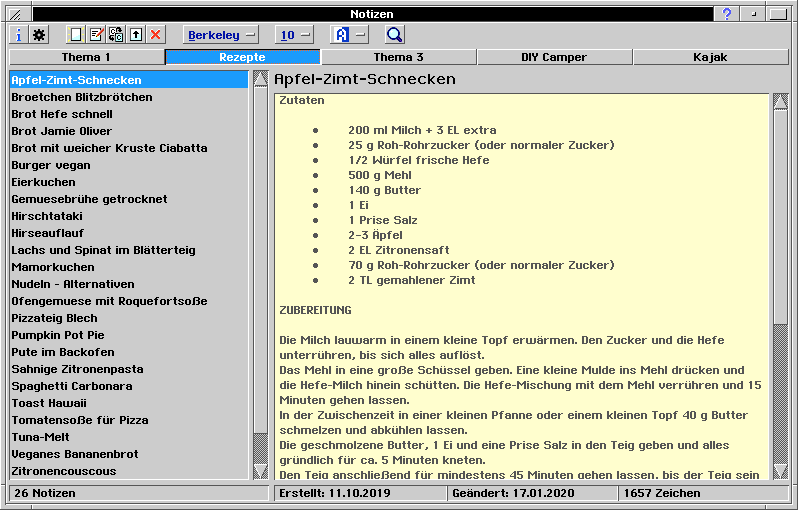Image resolution: width=798 pixels, height=510 pixels.
Task: Switch to the DIY Camper tab
Action: 554,57
